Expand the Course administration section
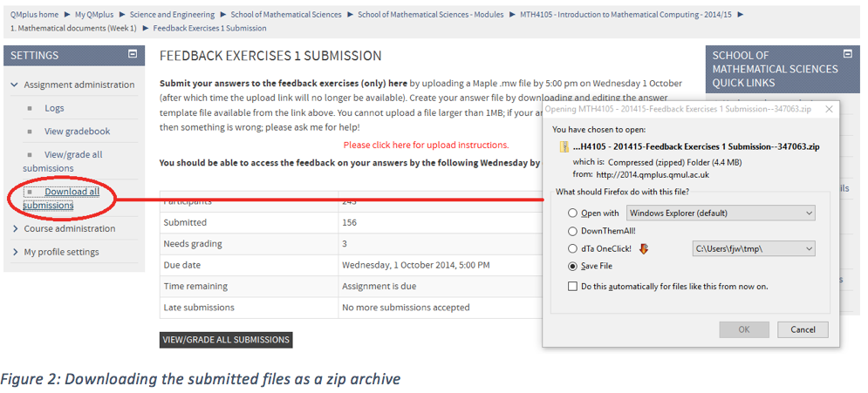This screenshot has width=868, height=393. click(x=69, y=228)
